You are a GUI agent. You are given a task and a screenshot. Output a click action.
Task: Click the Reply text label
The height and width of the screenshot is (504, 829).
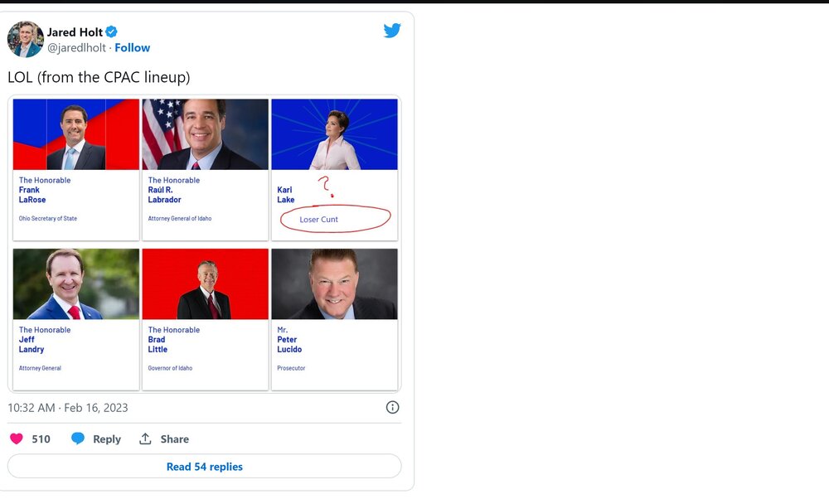[x=107, y=439]
